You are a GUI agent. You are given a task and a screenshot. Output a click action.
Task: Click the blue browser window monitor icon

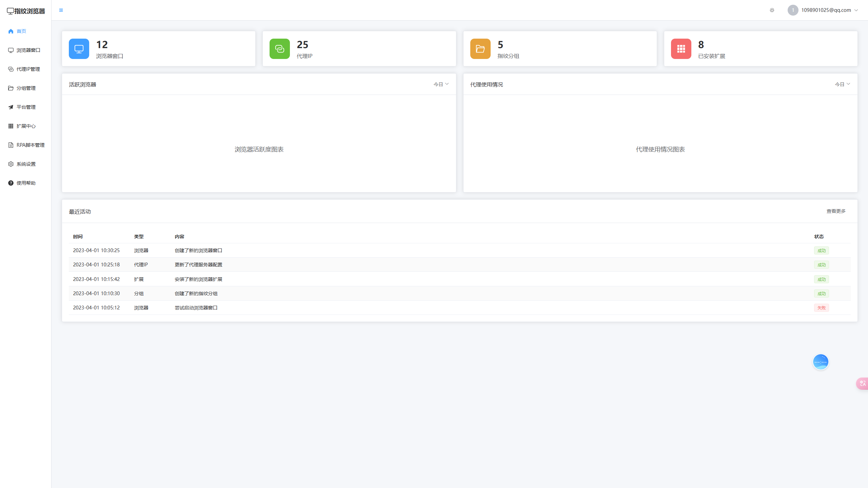tap(79, 49)
